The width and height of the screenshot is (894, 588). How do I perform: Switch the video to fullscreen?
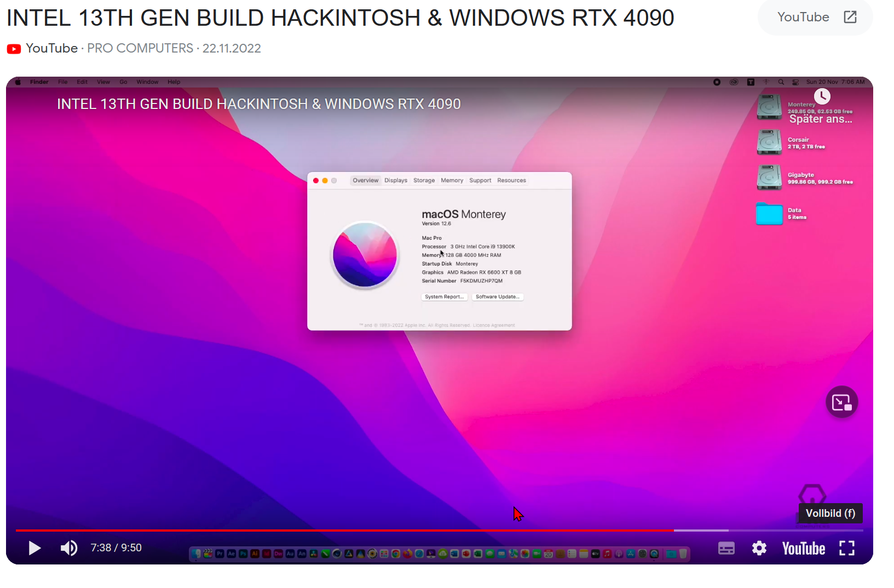pyautogui.click(x=847, y=548)
